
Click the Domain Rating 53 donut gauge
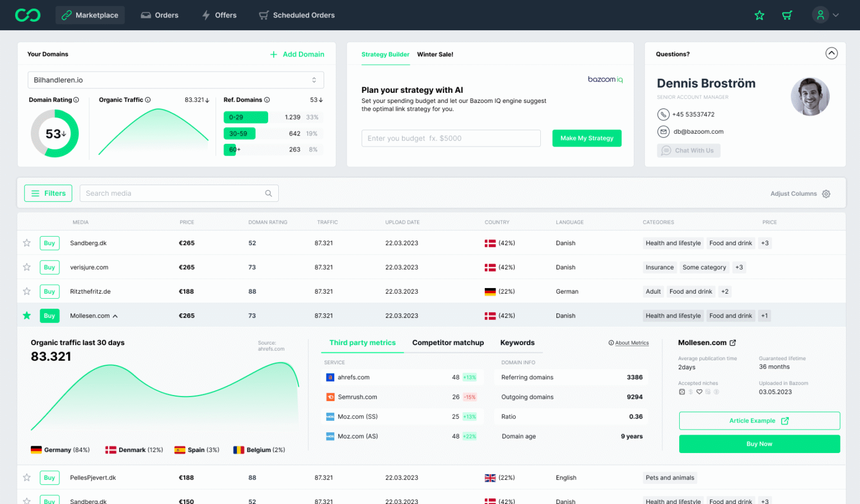coord(55,134)
